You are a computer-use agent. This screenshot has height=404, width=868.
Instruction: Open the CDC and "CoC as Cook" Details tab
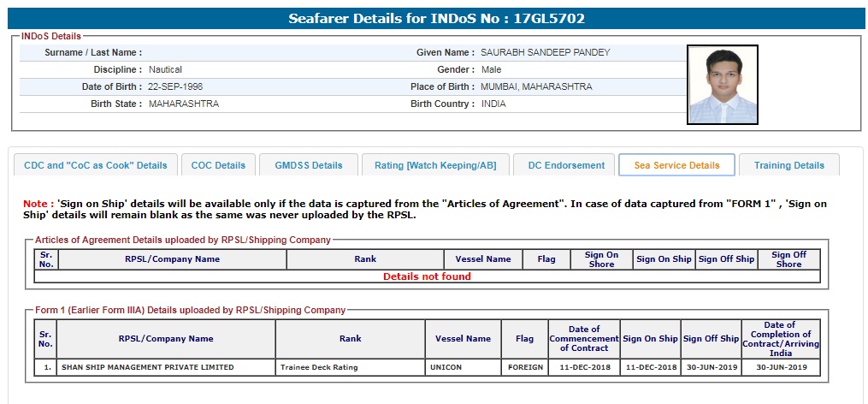[x=95, y=165]
